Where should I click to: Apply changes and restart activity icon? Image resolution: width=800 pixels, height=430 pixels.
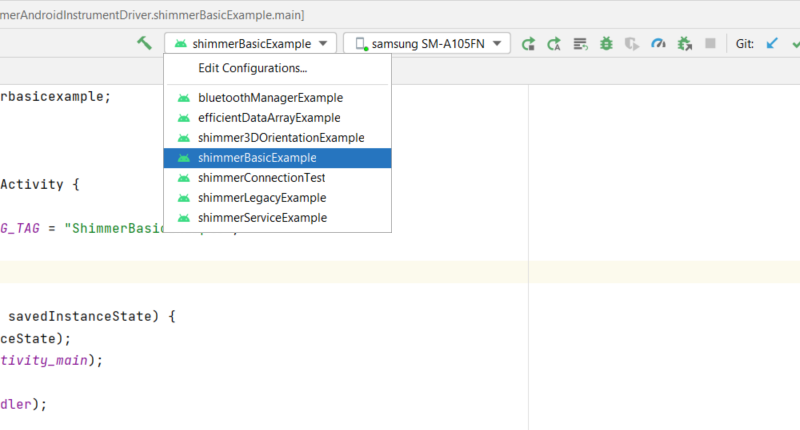pyautogui.click(x=554, y=44)
